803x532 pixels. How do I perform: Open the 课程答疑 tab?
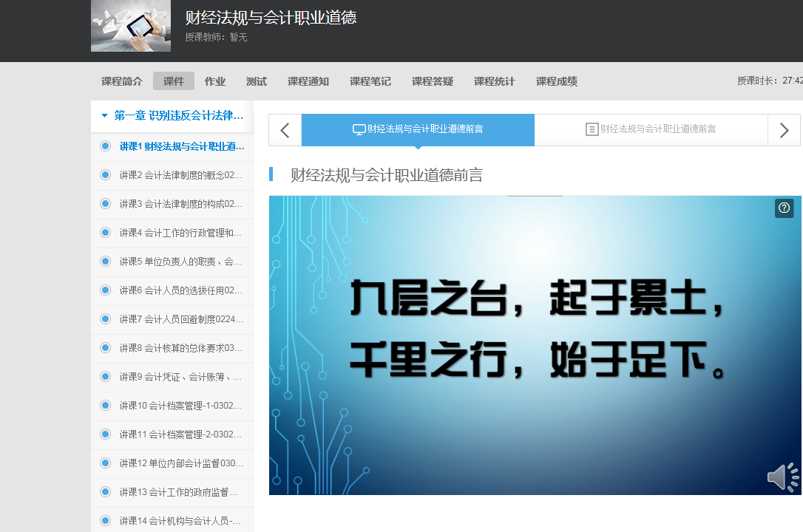coord(433,81)
